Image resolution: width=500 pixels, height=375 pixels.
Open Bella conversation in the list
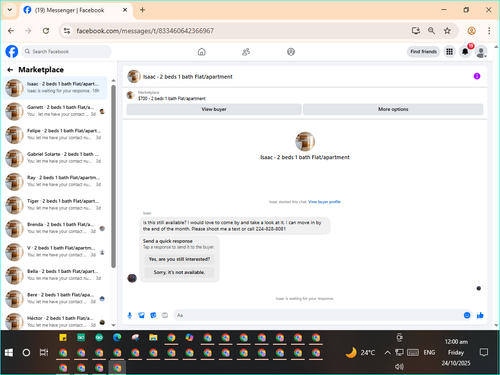(55, 275)
